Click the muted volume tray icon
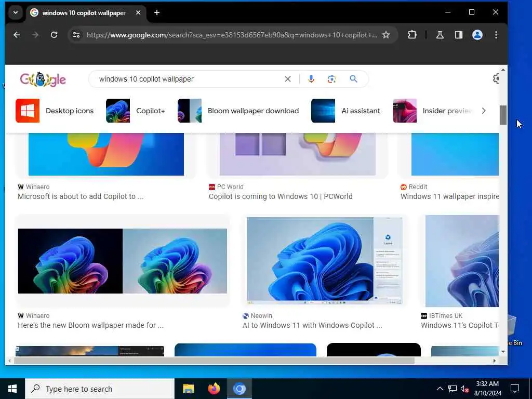Screen dimensions: 532x399 tap(465, 389)
